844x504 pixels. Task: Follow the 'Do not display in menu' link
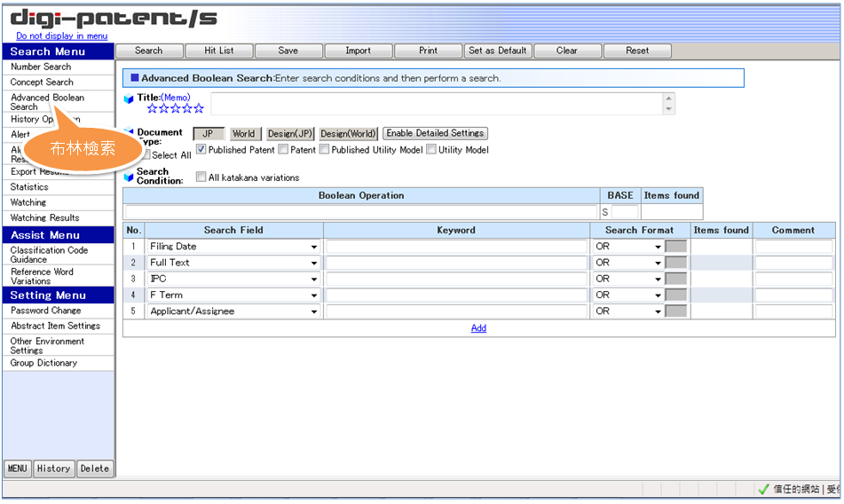[61, 36]
